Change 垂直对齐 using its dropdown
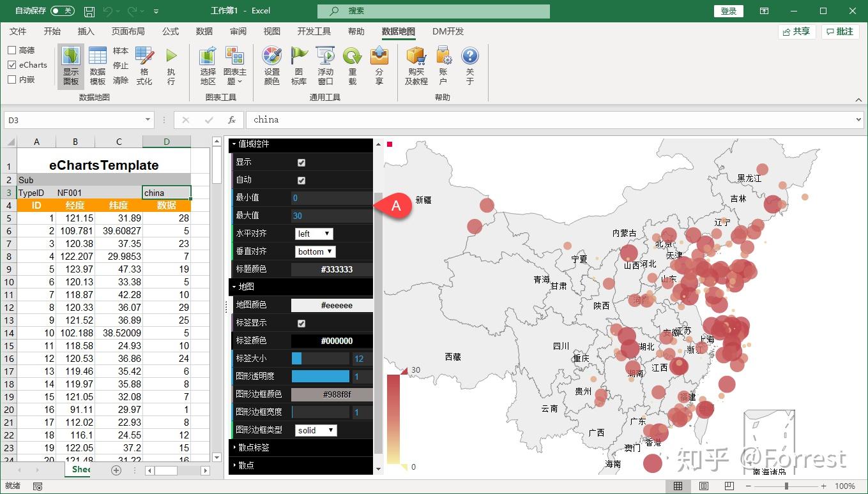The height and width of the screenshot is (494, 868). [315, 251]
